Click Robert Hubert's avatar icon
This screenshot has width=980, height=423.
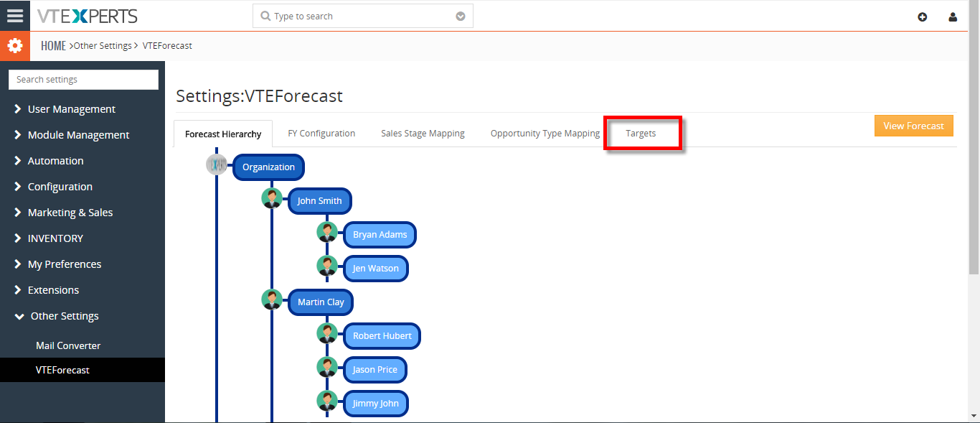(x=327, y=334)
